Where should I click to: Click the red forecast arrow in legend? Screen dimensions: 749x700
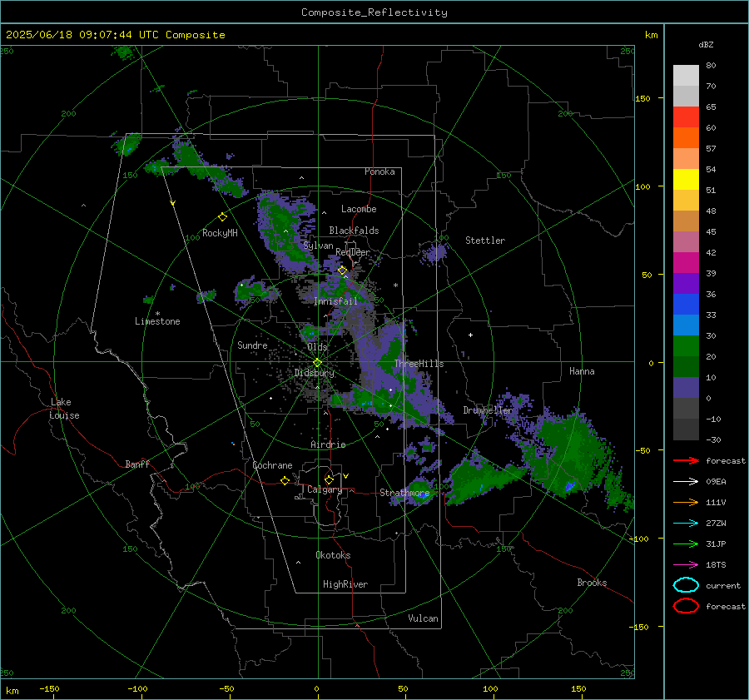tap(686, 460)
